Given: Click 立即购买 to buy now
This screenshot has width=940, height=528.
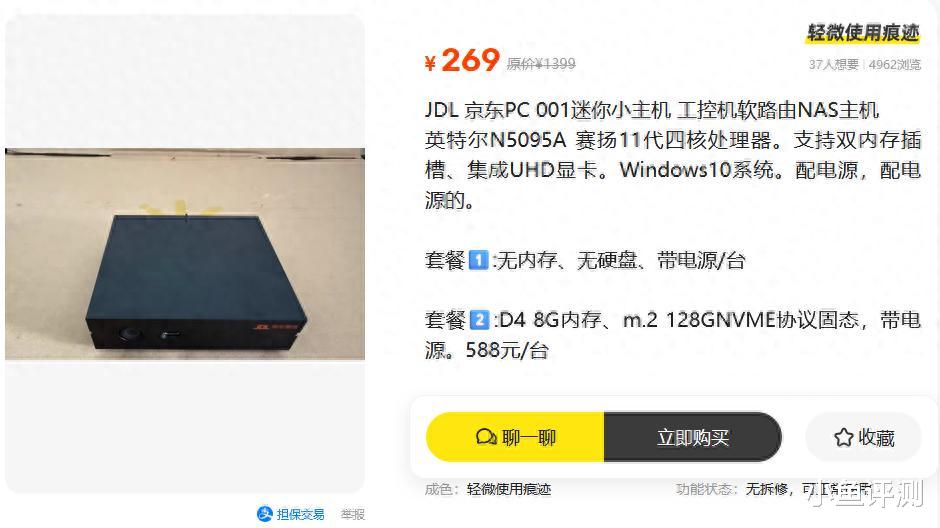Looking at the screenshot, I should [x=693, y=437].
